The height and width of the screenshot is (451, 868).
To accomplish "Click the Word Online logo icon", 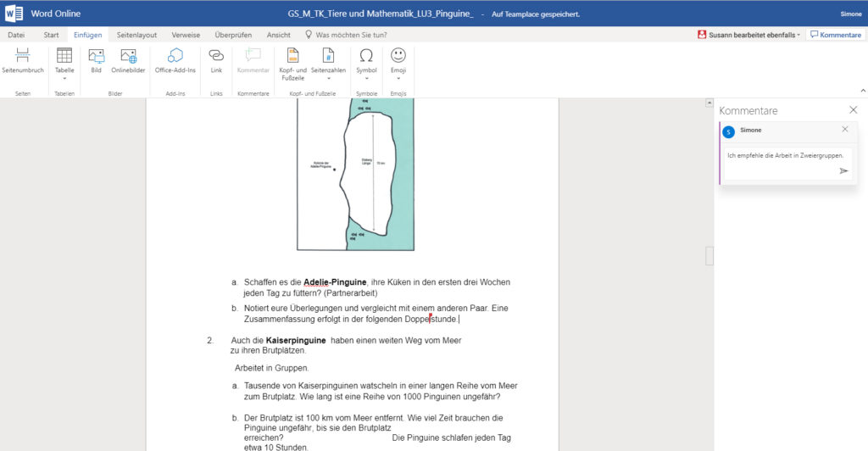I will (x=14, y=14).
